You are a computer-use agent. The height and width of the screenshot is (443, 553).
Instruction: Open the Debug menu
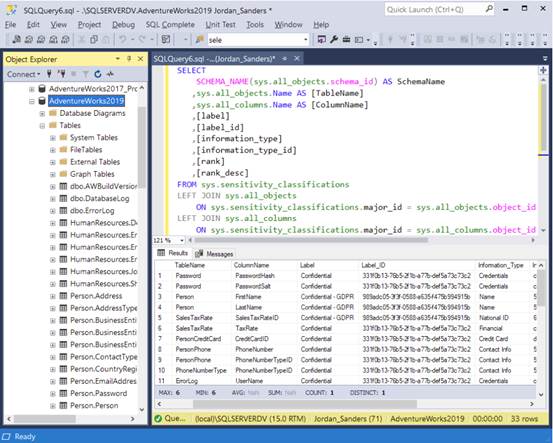tap(123, 24)
